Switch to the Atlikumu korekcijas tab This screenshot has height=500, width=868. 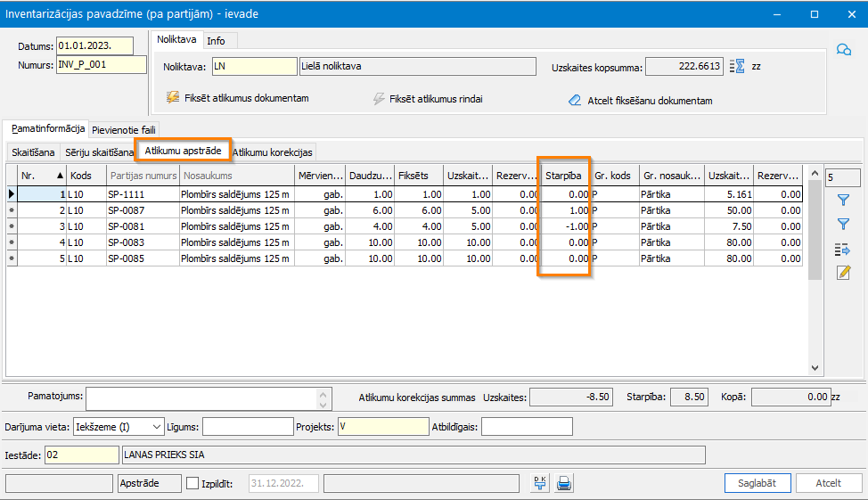(273, 152)
